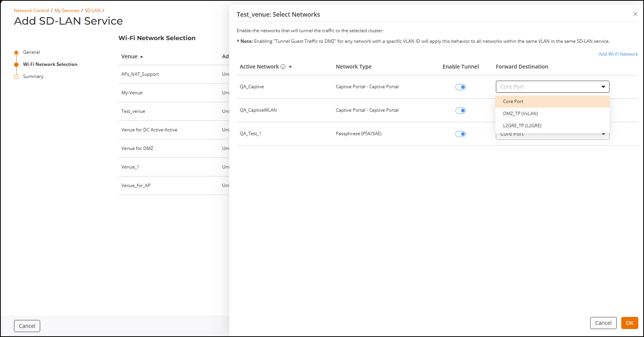Screen dimensions: 644x337
Task: Click the Summary step circle
Action: [16, 77]
